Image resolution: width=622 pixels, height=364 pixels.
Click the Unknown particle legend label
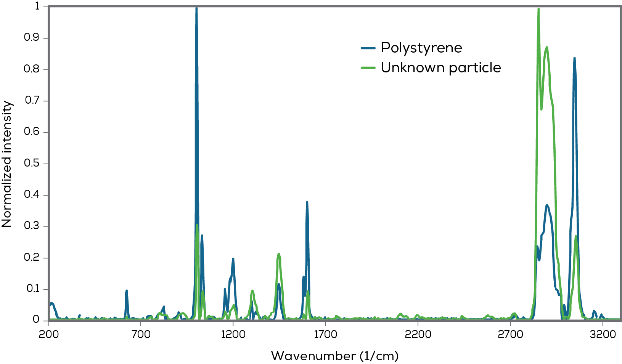tap(441, 67)
